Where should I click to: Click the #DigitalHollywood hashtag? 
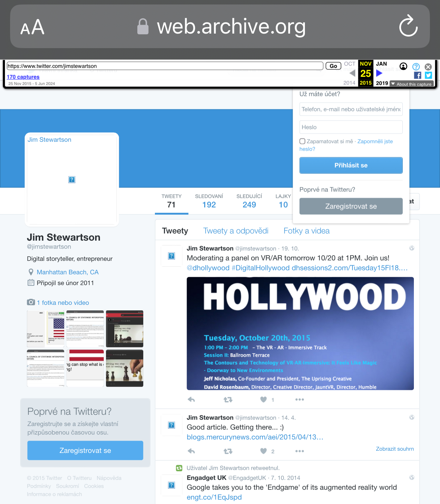260,268
